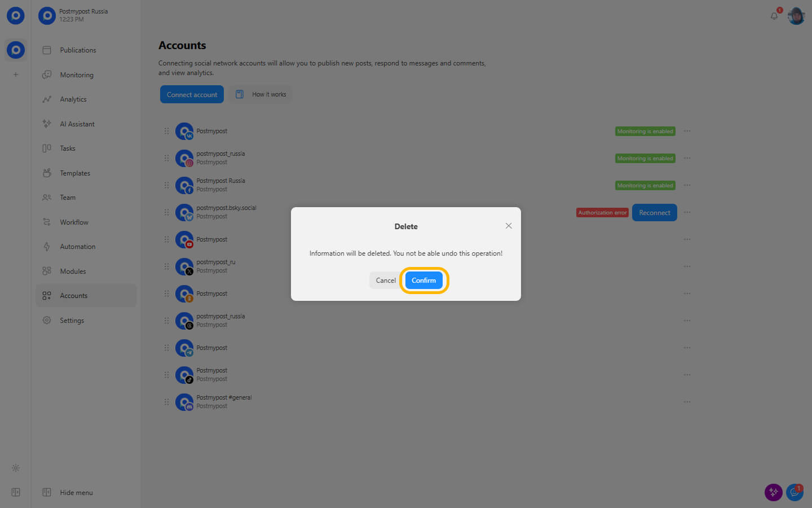Open more options for postmypost.bsky.social account
This screenshot has width=812, height=508.
(x=687, y=213)
